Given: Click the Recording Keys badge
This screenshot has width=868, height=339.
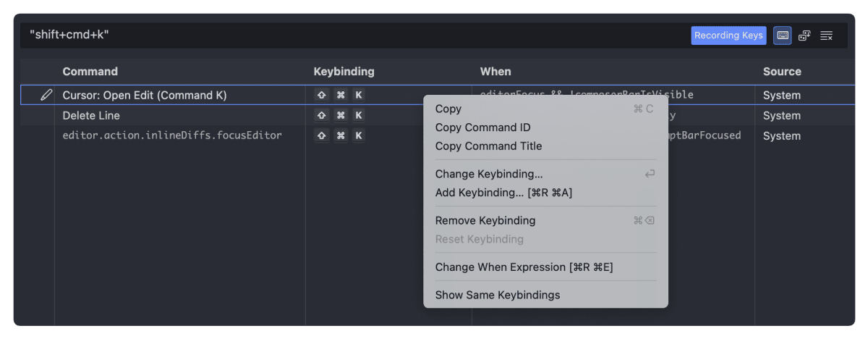Looking at the screenshot, I should coord(728,35).
